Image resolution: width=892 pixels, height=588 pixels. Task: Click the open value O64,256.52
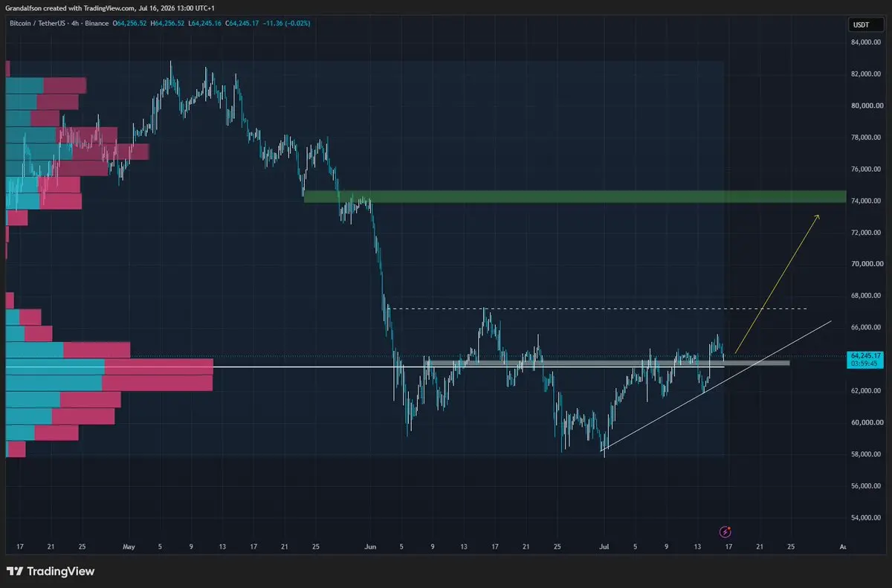[x=131, y=24]
